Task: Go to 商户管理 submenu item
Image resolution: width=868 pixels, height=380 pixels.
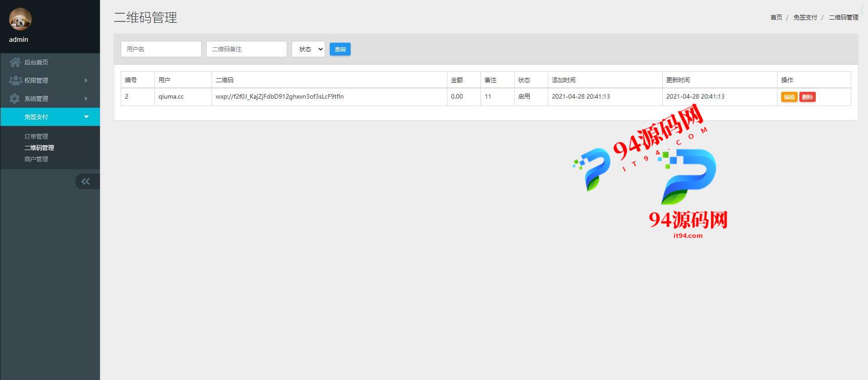Action: (36, 159)
